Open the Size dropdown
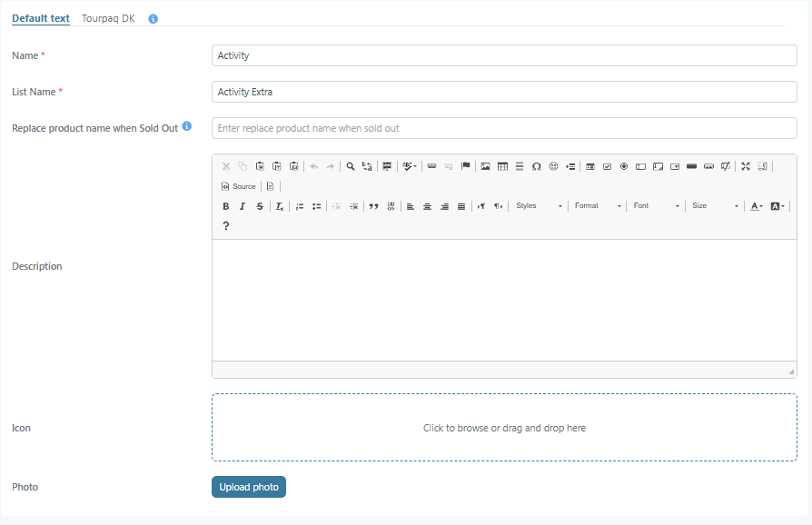The height and width of the screenshot is (525, 812). pos(715,206)
